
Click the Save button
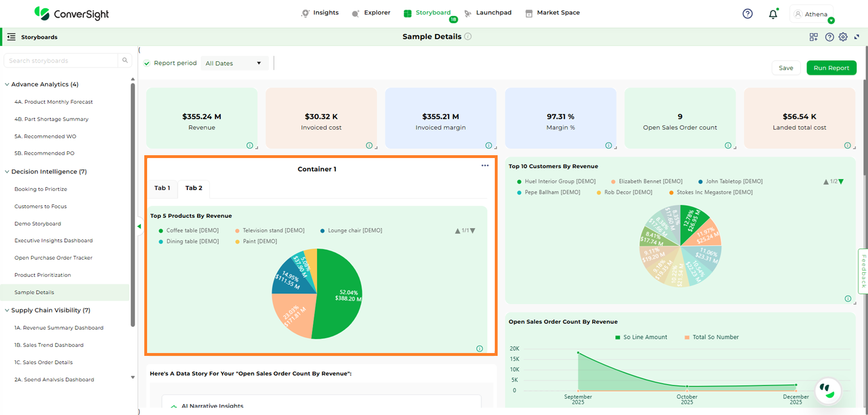click(x=786, y=68)
